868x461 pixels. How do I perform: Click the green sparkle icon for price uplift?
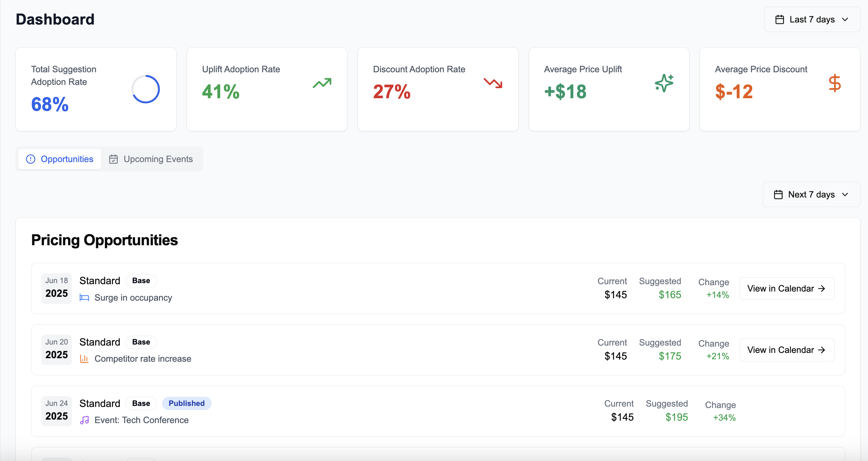pos(664,83)
